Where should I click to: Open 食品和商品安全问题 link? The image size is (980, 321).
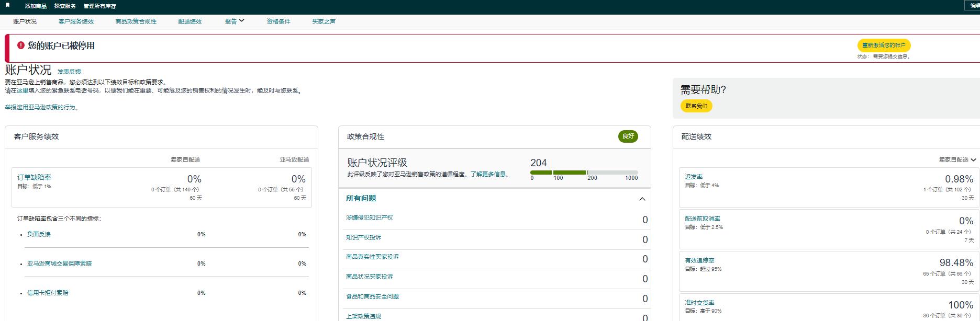(372, 296)
